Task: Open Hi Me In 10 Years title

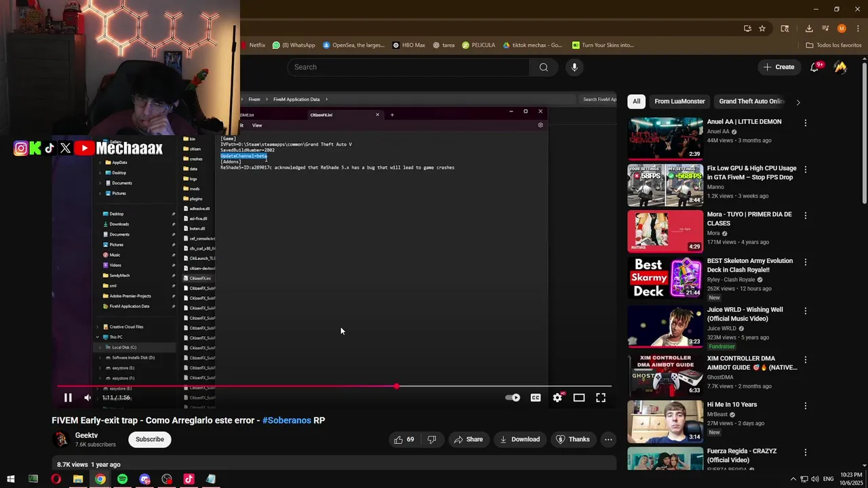Action: [732, 405]
